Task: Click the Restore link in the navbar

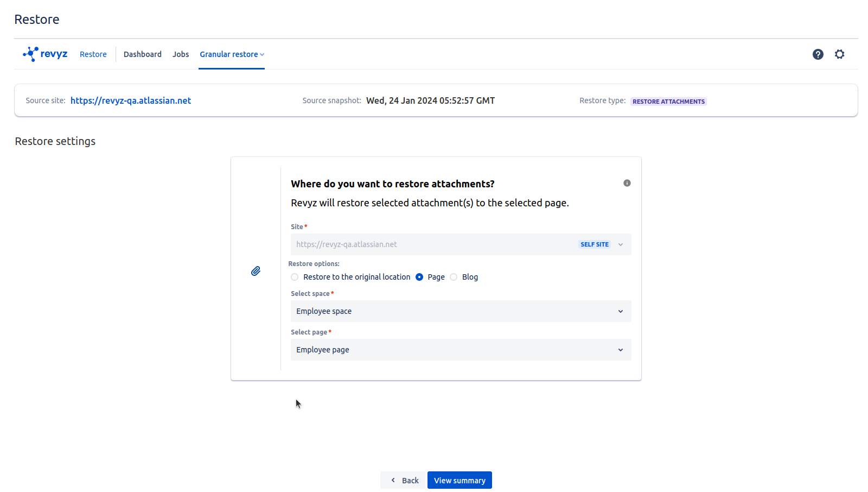Action: coord(93,54)
